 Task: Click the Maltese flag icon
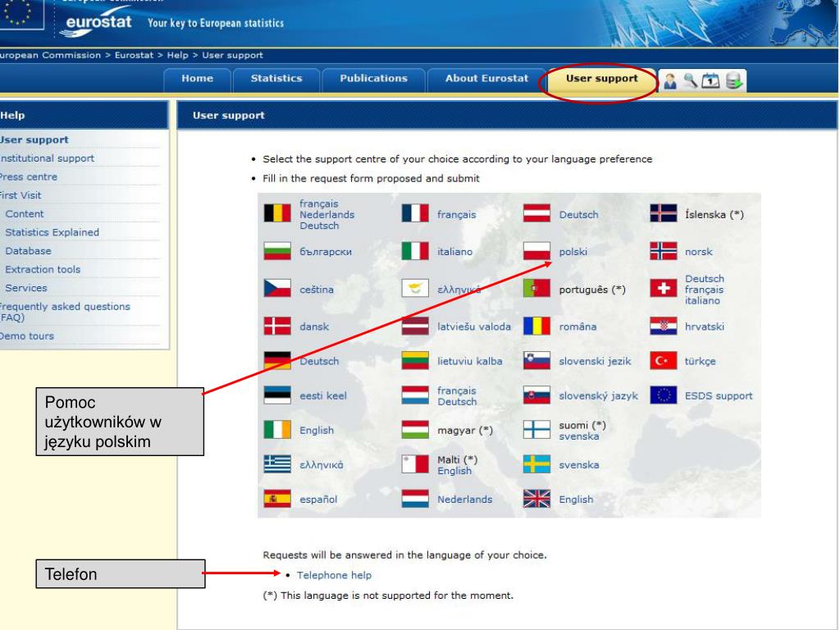pos(415,464)
